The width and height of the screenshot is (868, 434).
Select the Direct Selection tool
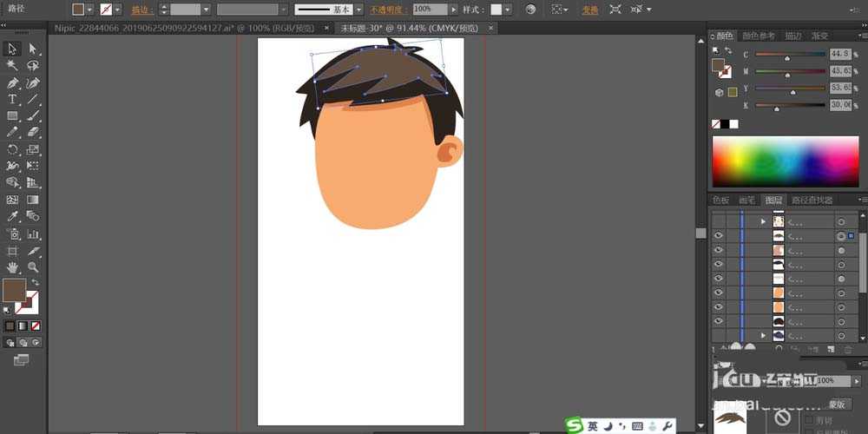tap(33, 49)
